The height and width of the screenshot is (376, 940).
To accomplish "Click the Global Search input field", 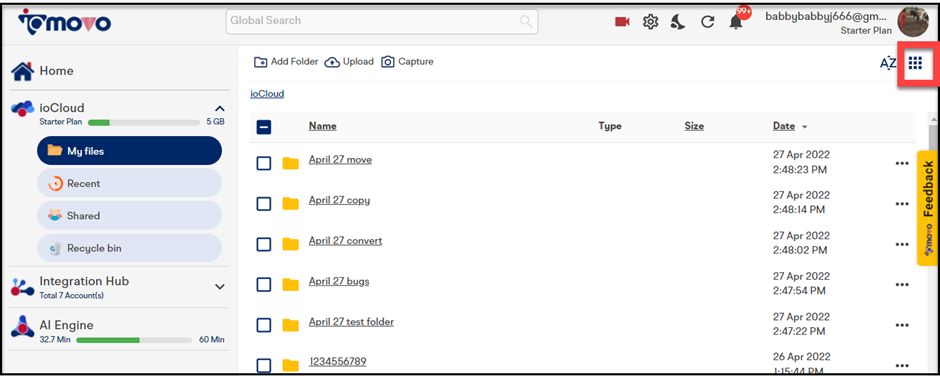I will coord(382,22).
